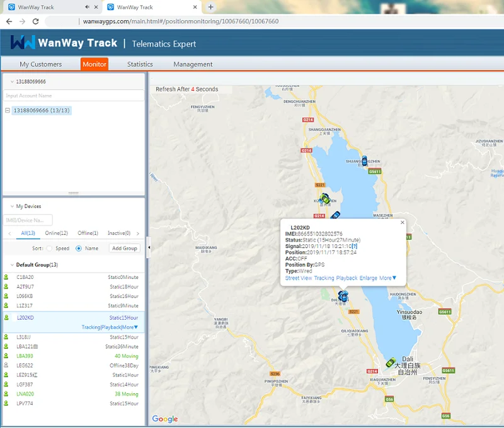Viewport: 504px width, 428px height.
Task: Click offline device icon for LEG622
Action: pos(6,366)
